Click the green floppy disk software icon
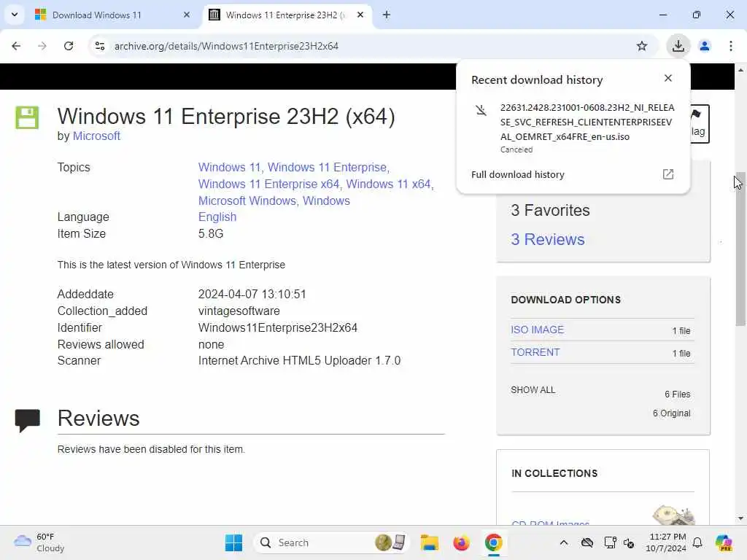The width and height of the screenshot is (747, 560). [27, 117]
